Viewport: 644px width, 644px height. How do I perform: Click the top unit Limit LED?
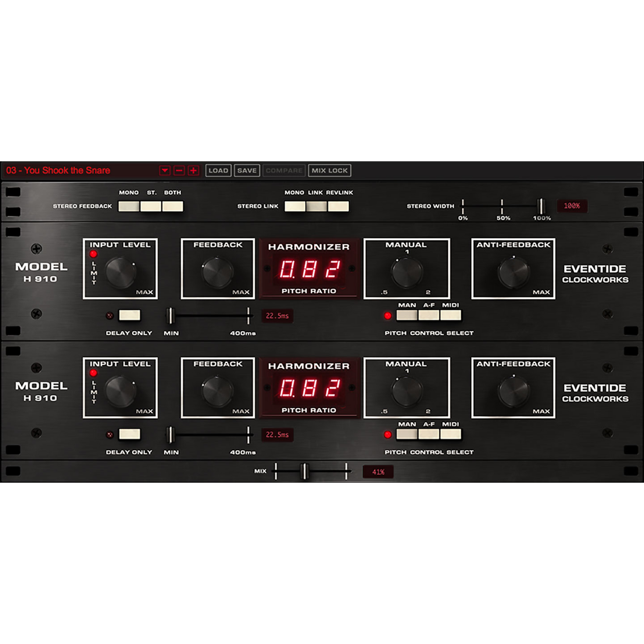[94, 254]
